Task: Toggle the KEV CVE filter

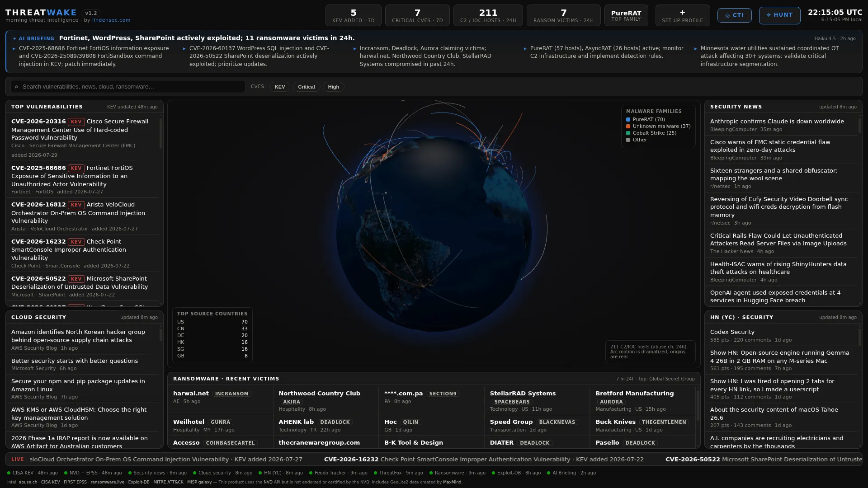Action: click(280, 87)
